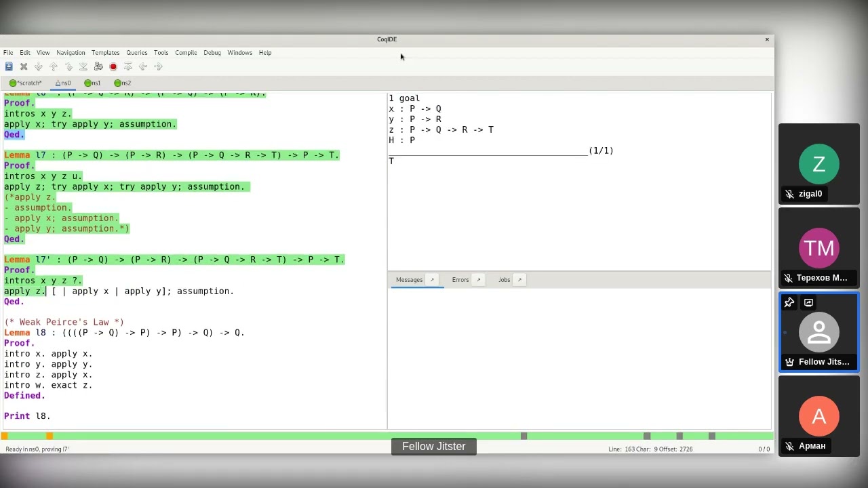Switch to the ns0 buffer tab

click(63, 83)
